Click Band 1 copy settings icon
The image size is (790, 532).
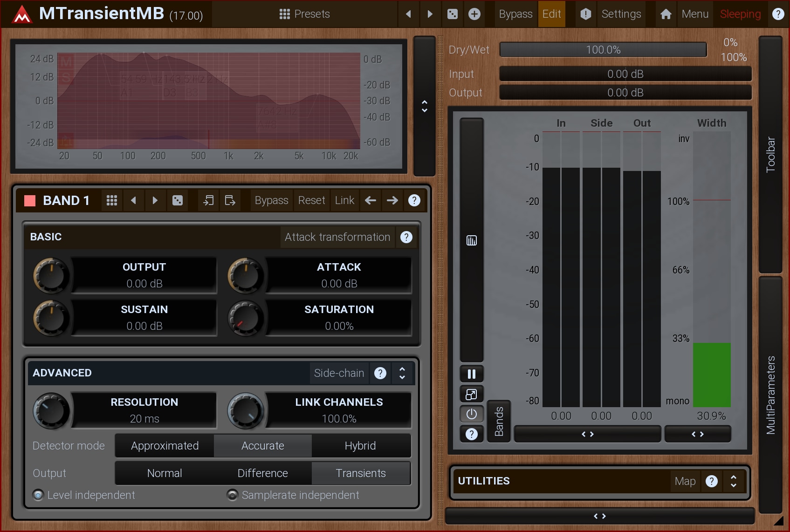[x=208, y=200]
